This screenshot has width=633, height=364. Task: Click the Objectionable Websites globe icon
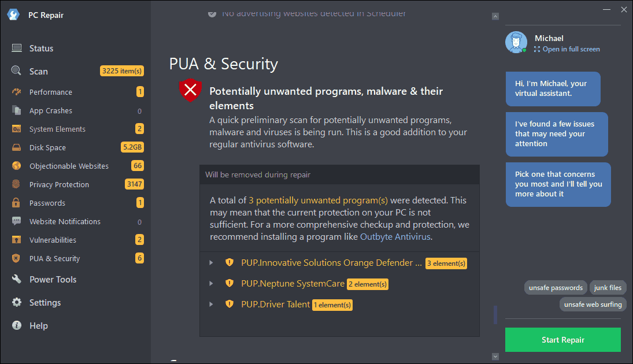17,166
